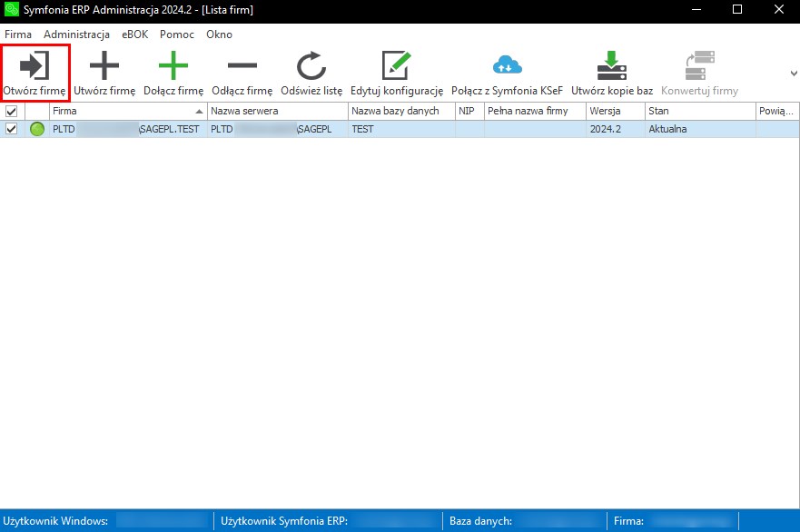The image size is (800, 532).
Task: Maximize the Symfonia ERP window
Action: (737, 9)
